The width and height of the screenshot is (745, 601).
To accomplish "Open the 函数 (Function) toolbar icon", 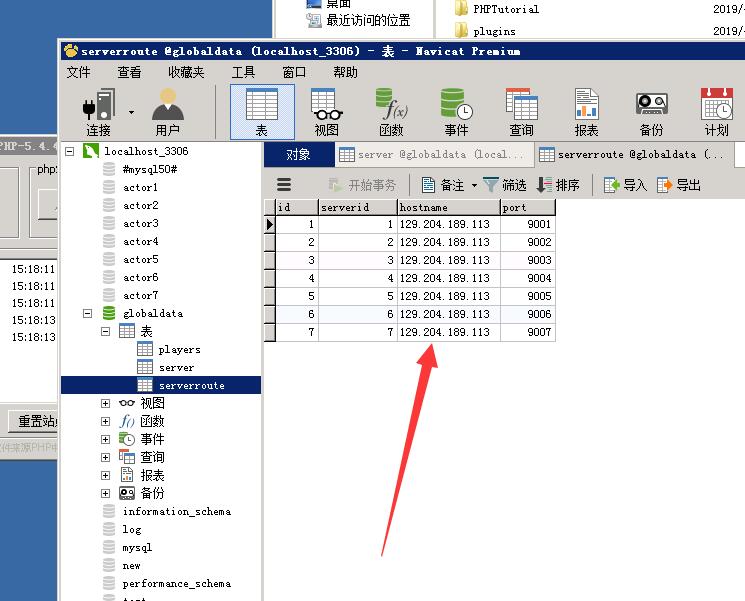I will point(391,111).
